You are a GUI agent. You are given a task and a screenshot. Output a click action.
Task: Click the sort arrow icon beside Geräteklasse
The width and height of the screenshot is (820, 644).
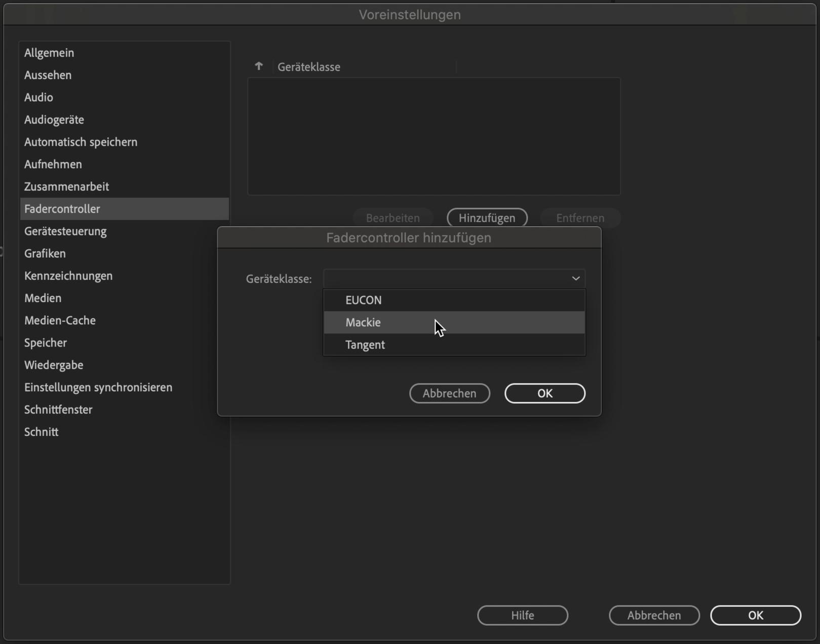point(259,66)
